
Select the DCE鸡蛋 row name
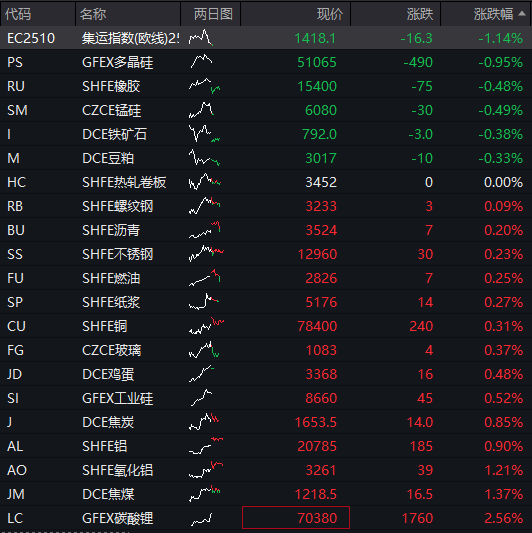(x=108, y=374)
